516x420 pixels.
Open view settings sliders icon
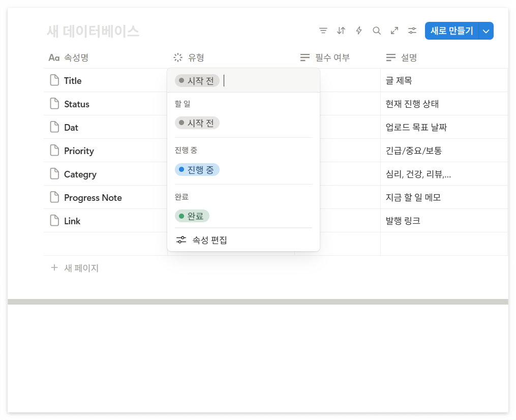(x=412, y=31)
